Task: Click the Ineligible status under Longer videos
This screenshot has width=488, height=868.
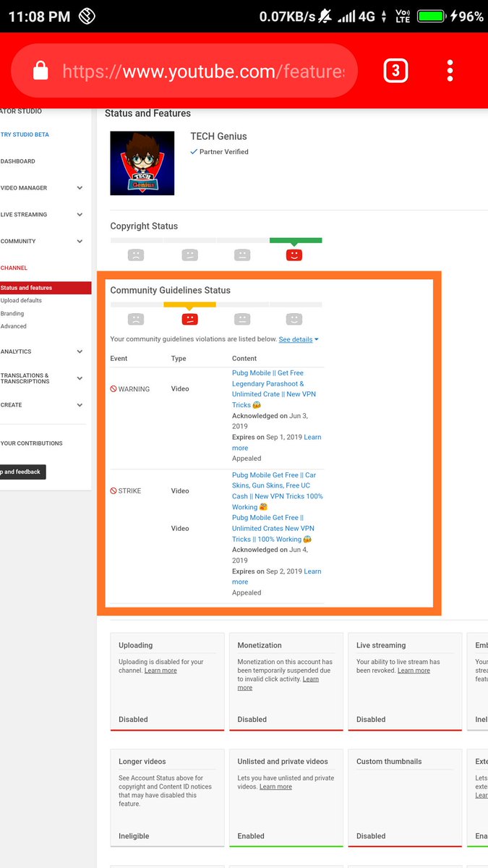Action: pyautogui.click(x=134, y=836)
